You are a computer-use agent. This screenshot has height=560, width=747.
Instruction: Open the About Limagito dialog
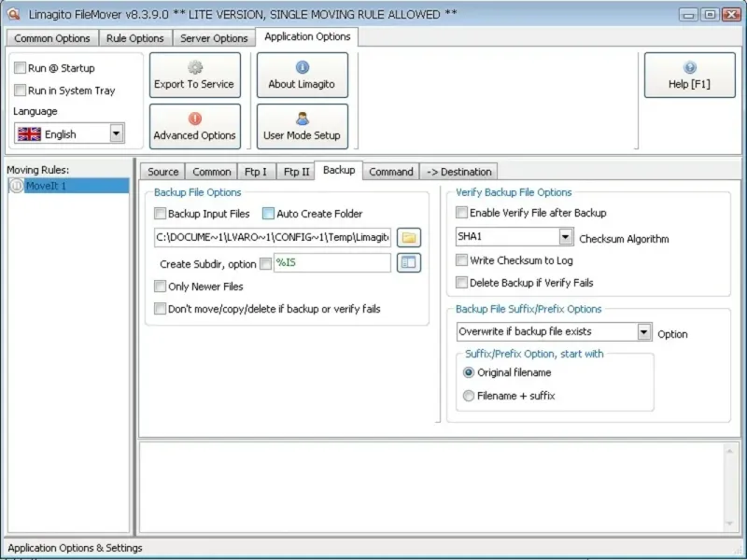click(302, 76)
